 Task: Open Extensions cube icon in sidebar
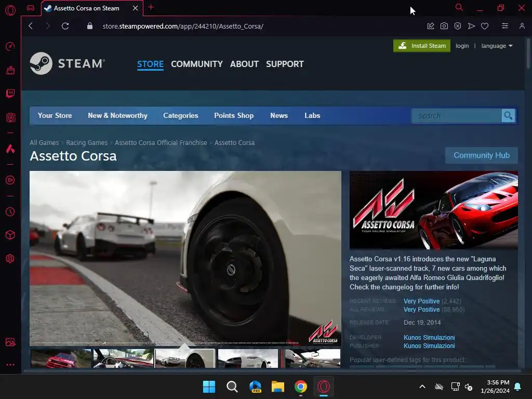(x=10, y=235)
